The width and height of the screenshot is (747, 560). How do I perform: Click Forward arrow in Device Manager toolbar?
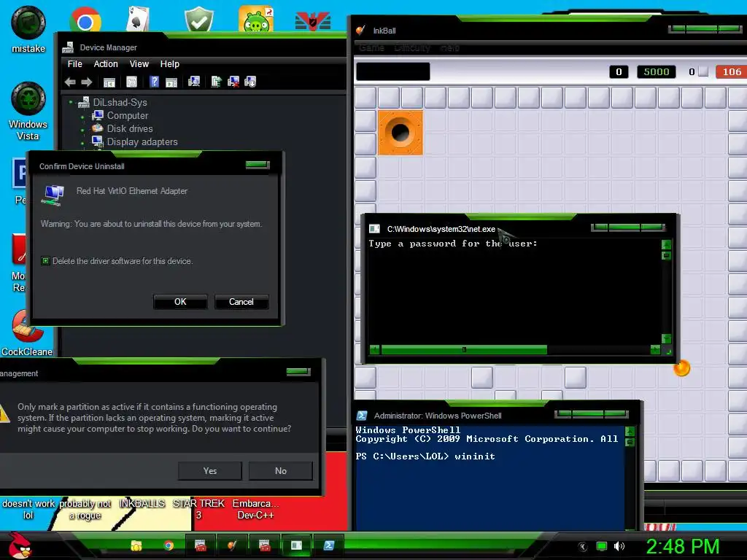click(86, 82)
